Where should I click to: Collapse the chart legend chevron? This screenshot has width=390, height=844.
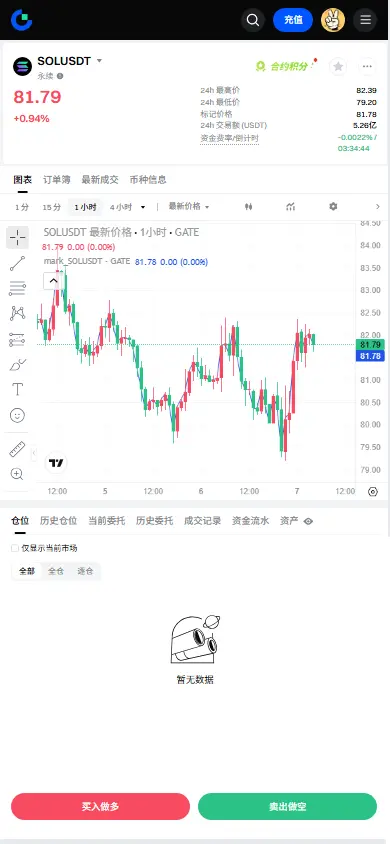53,280
